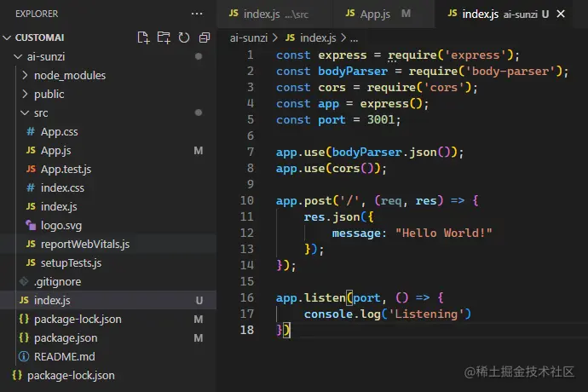Open logo.svg file
The image size is (588, 392).
[x=61, y=226]
